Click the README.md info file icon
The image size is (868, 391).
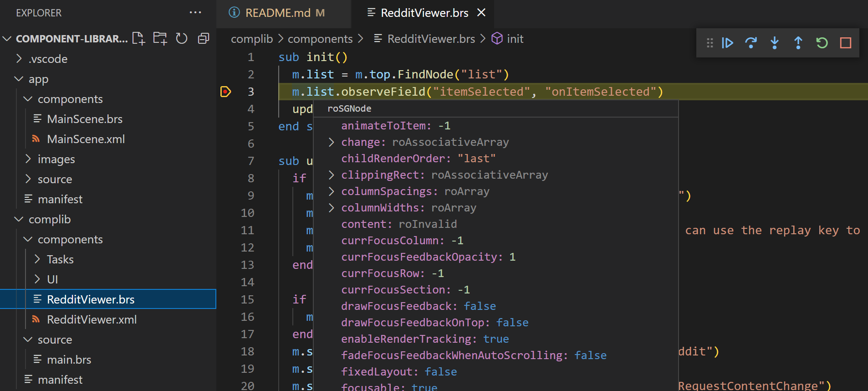point(234,12)
